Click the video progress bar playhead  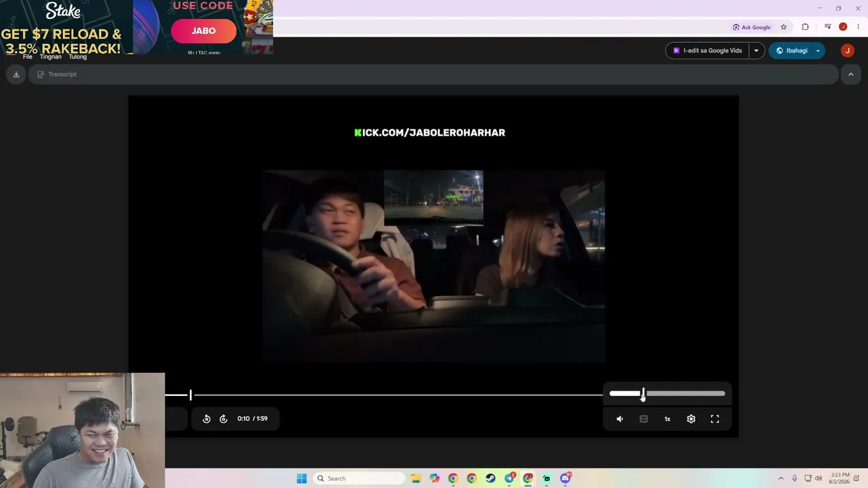point(191,394)
